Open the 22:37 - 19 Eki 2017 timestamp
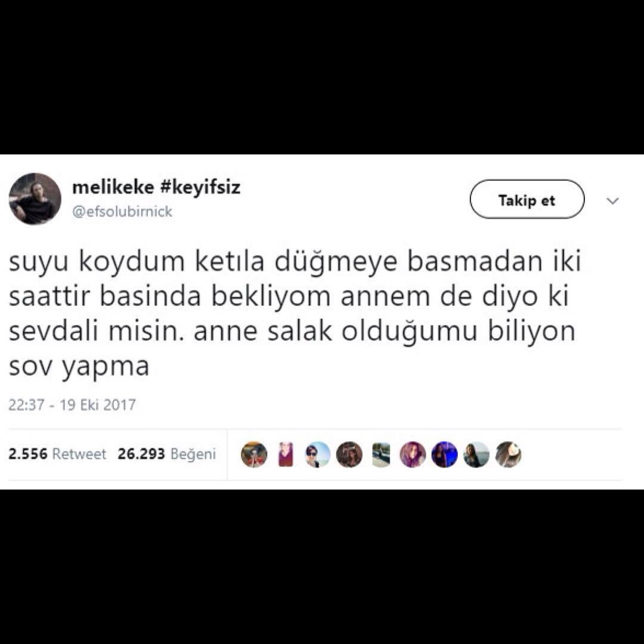Viewport: 644px width, 644px height. pos(72,404)
